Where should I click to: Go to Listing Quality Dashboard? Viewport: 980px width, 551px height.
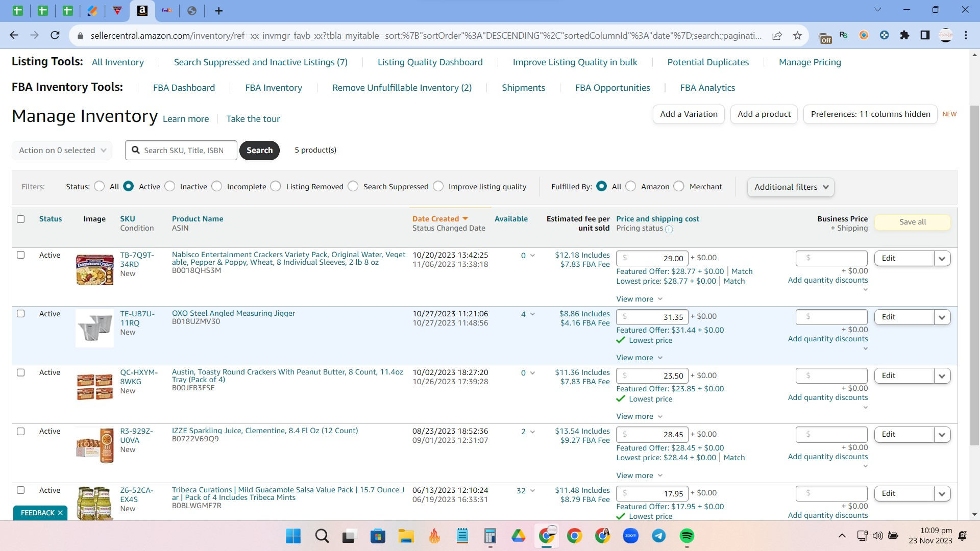coord(430,62)
